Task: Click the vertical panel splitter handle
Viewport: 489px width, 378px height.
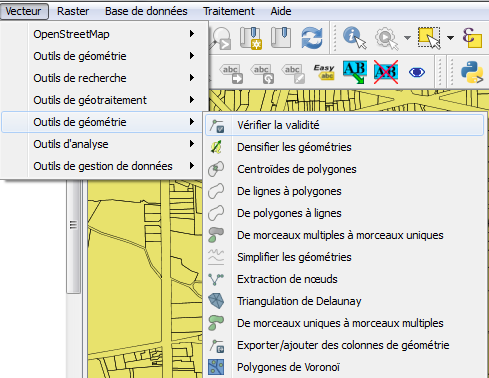Action: point(73,225)
